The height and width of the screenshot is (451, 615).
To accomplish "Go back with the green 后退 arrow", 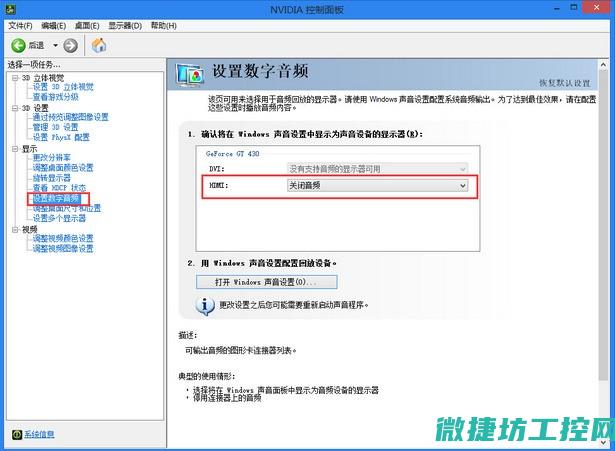I will (x=18, y=46).
